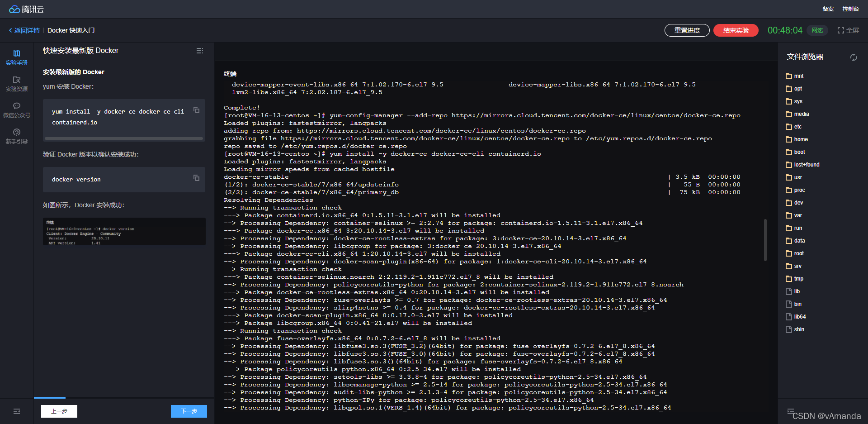Open the root folder

795,253
